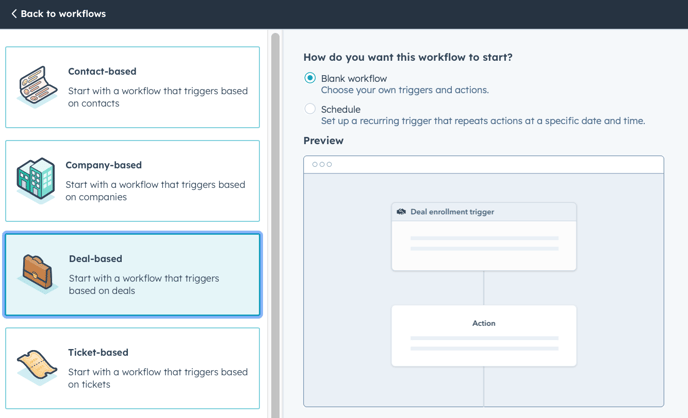The height and width of the screenshot is (418, 688).
Task: Click the Ticket-based ticket icon
Action: point(37,367)
